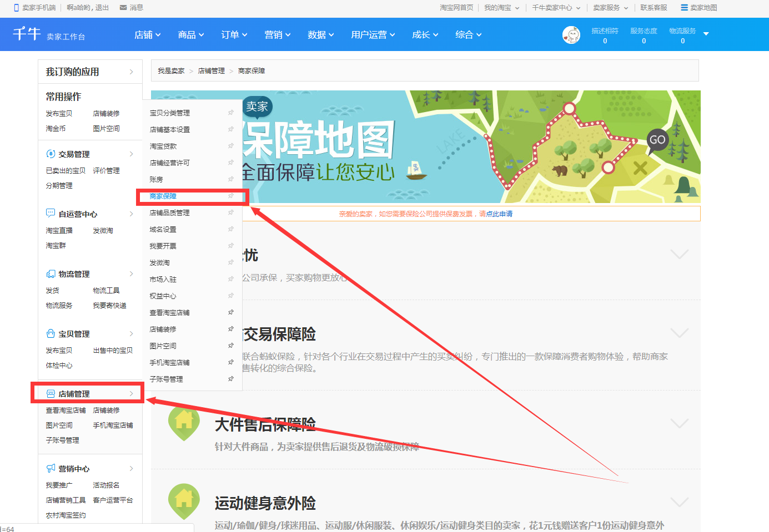
Task: Expand the 大件售后保障险 section chevron
Action: (680, 423)
